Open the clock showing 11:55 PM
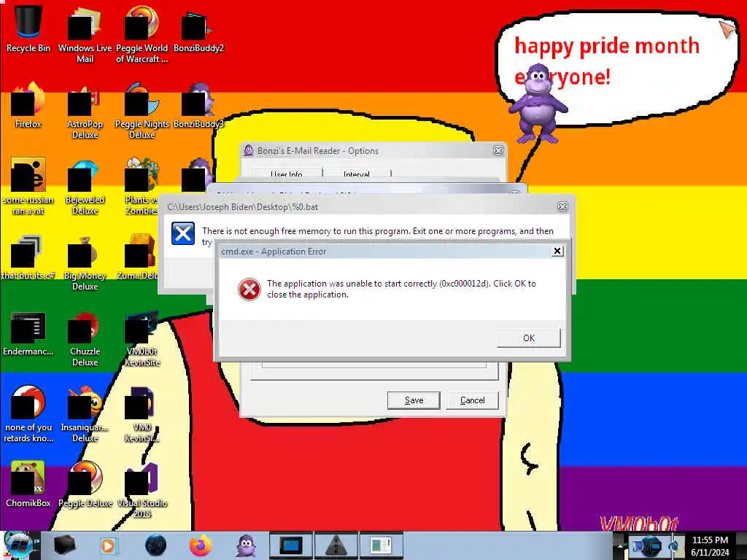 point(710,546)
